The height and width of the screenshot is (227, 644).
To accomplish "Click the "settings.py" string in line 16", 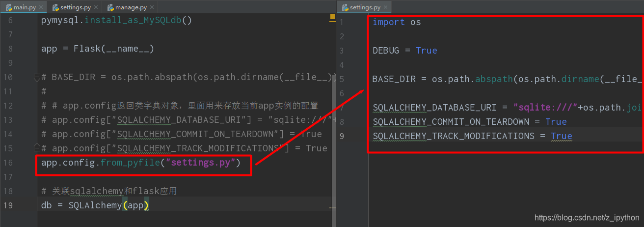I will coord(200,163).
